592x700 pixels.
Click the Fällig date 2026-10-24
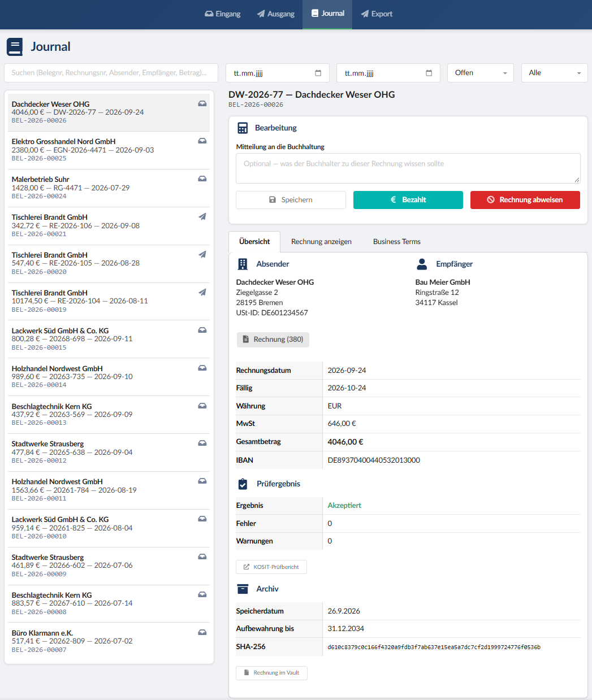[x=347, y=388]
